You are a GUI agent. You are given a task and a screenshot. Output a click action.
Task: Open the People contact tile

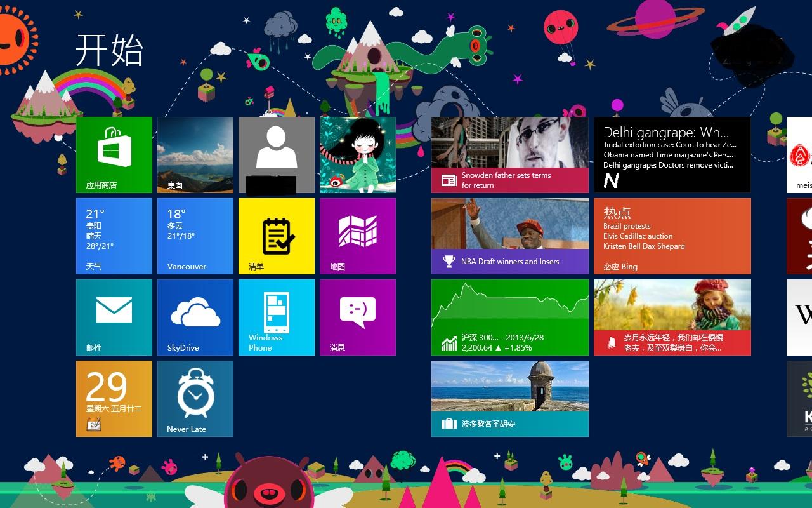click(x=277, y=155)
